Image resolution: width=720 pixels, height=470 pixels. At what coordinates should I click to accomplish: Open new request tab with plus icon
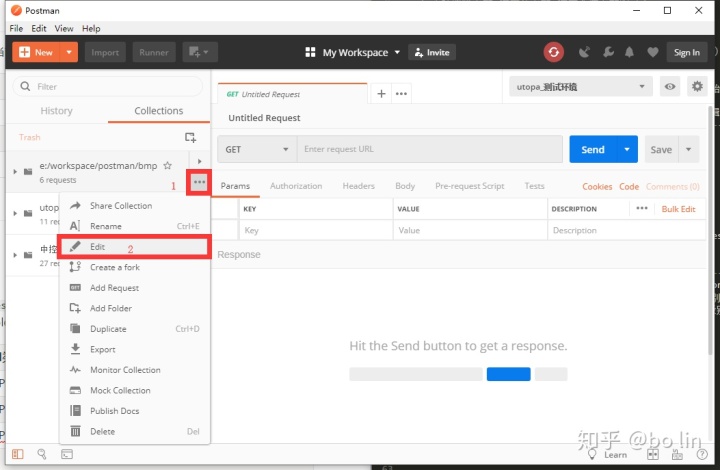pos(381,94)
